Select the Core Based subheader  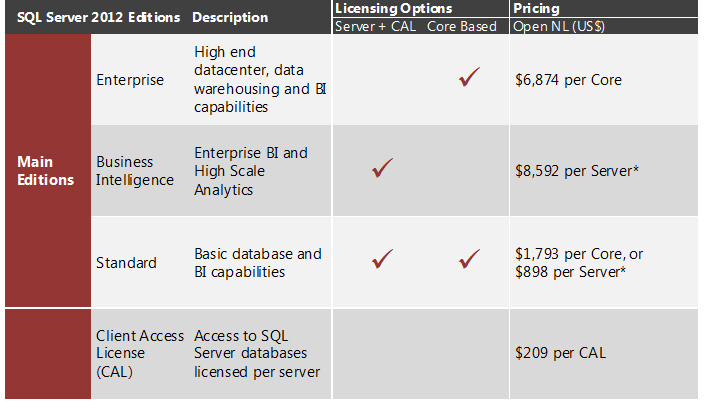462,26
